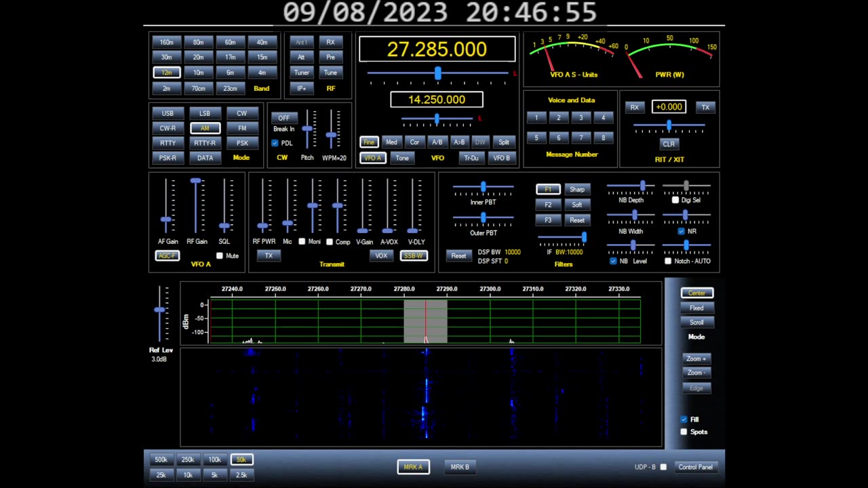
Task: Select the 10m band
Action: click(198, 73)
